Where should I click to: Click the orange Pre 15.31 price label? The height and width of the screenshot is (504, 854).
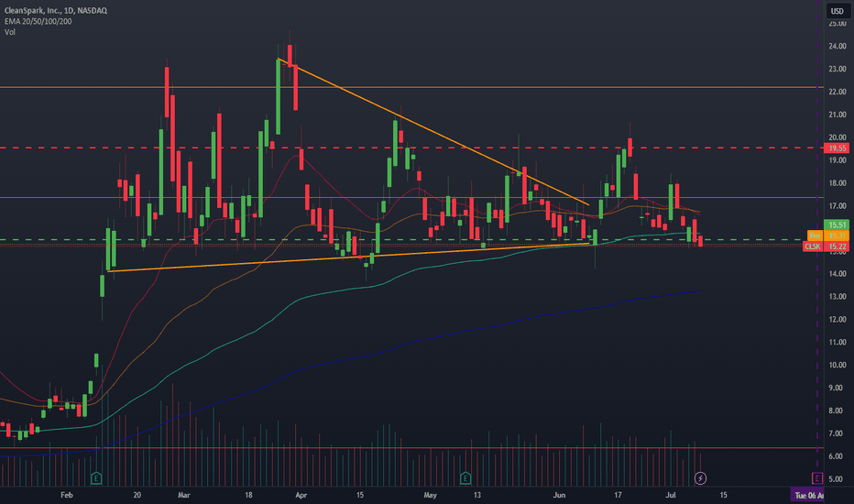(827, 236)
